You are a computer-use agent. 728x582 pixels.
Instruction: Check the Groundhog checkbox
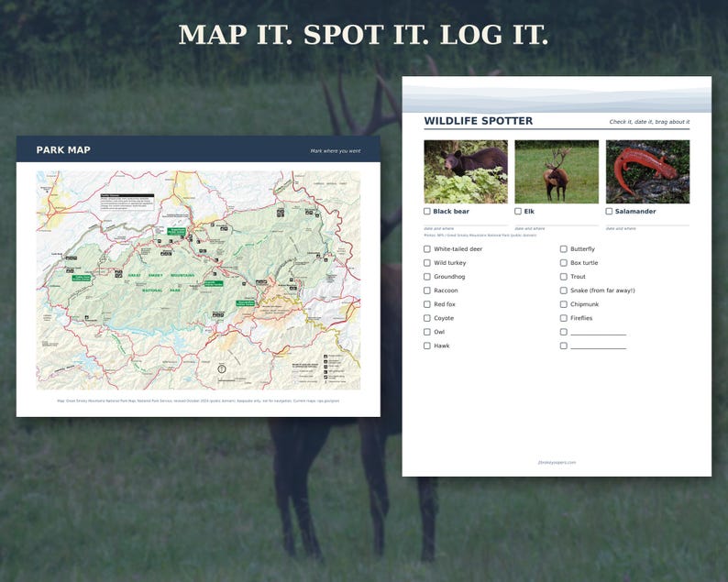(x=427, y=277)
